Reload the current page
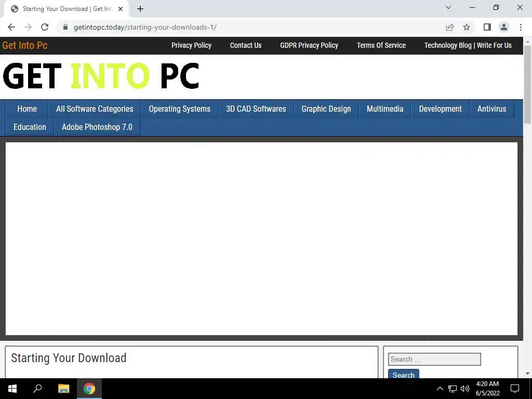This screenshot has height=399, width=532. click(45, 27)
